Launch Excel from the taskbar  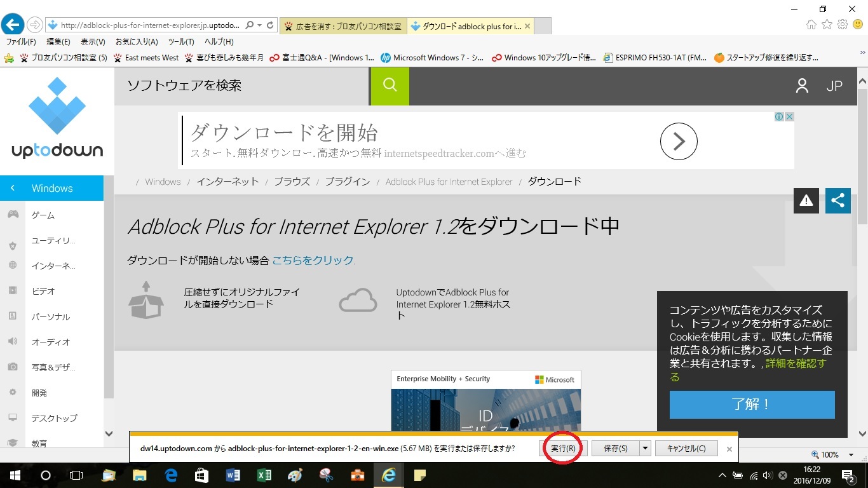click(264, 475)
